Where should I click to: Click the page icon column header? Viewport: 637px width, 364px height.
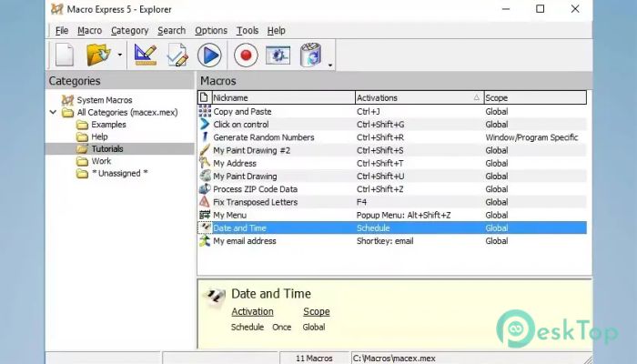pyautogui.click(x=205, y=97)
